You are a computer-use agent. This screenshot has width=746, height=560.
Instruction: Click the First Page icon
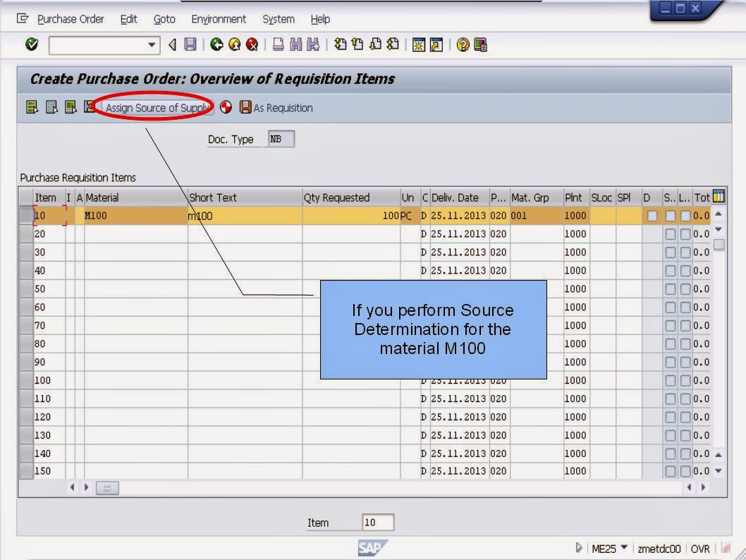tap(340, 44)
